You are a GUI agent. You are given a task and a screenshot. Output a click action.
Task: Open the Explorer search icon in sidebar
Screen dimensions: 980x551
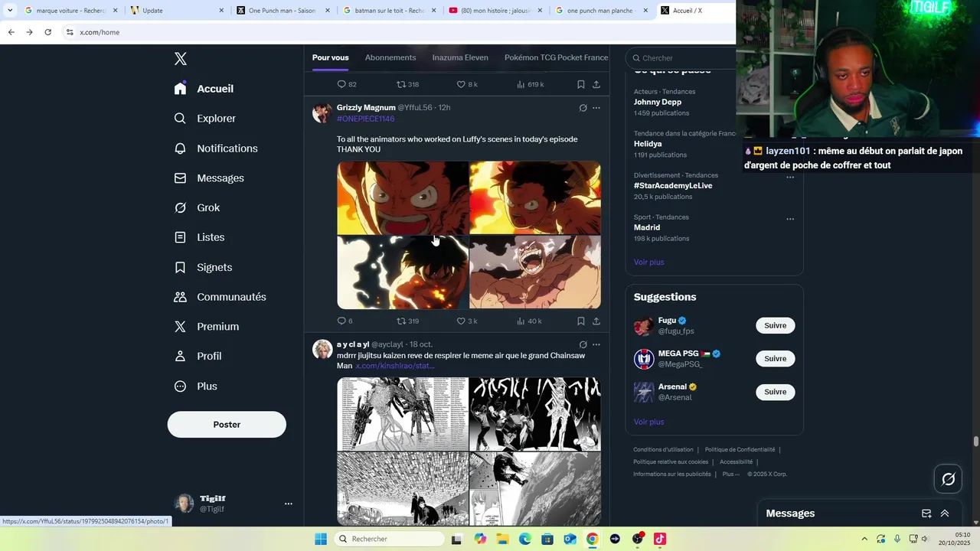[180, 119]
